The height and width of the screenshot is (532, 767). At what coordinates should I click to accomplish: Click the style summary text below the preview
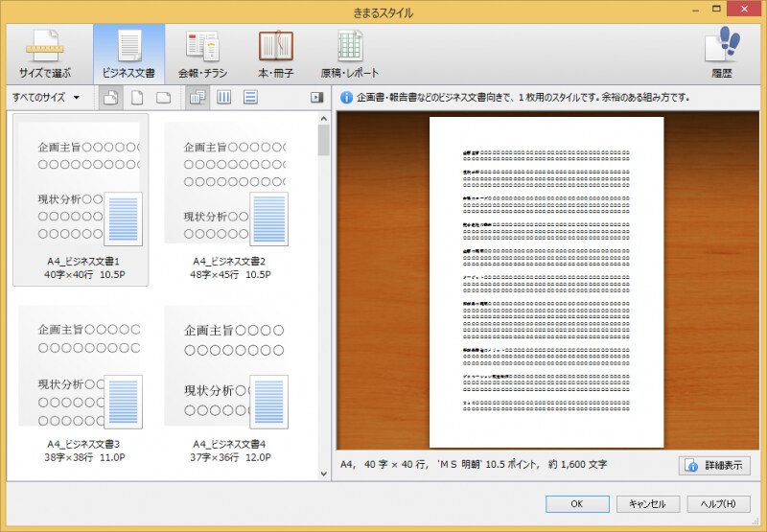tap(474, 464)
